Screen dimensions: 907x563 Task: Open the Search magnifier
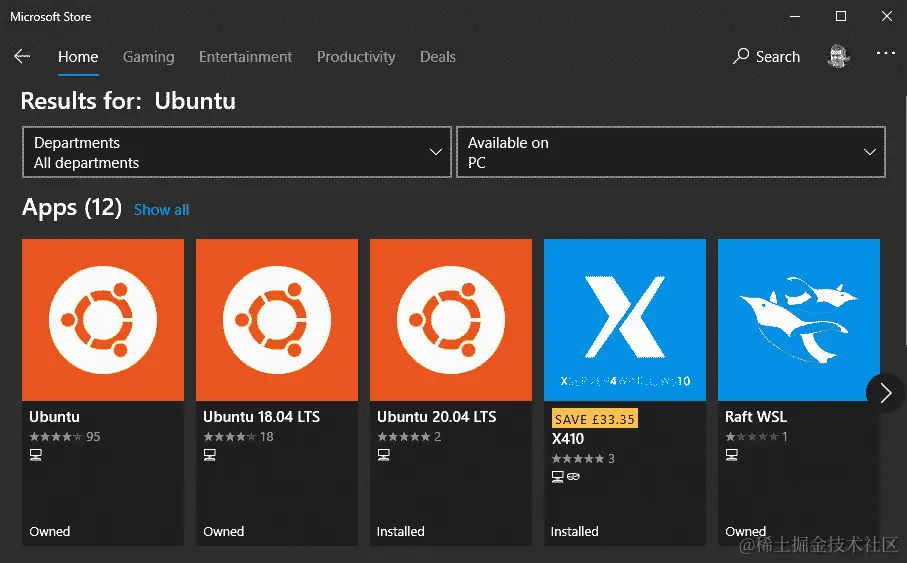(740, 56)
